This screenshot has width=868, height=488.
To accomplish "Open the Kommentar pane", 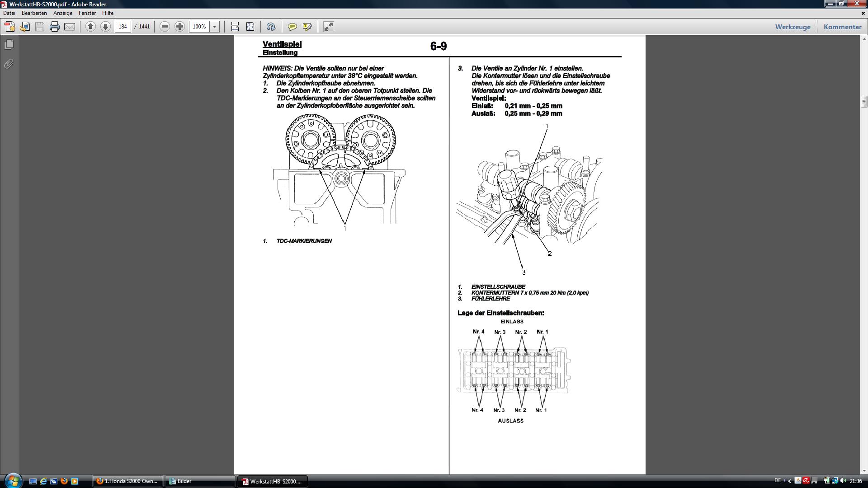I will tap(842, 27).
